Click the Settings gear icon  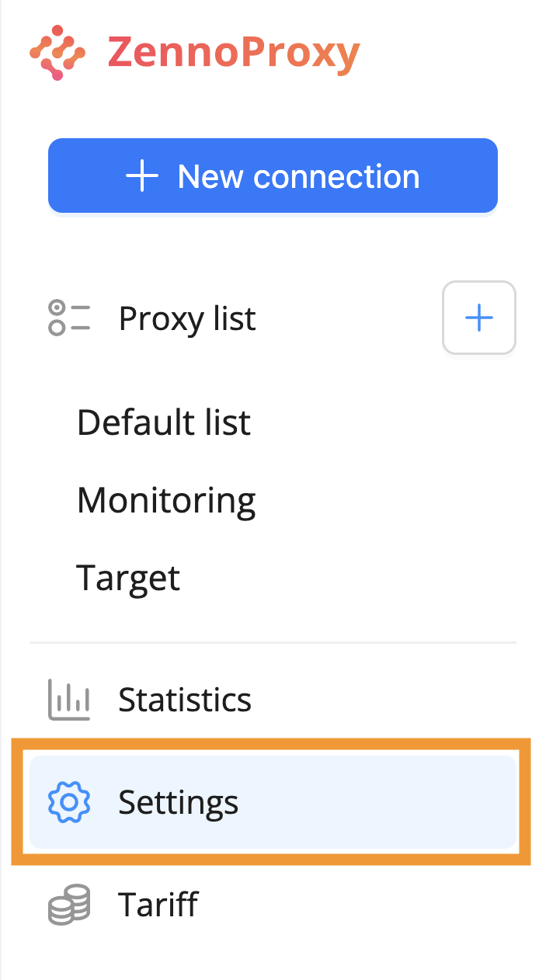coord(69,802)
